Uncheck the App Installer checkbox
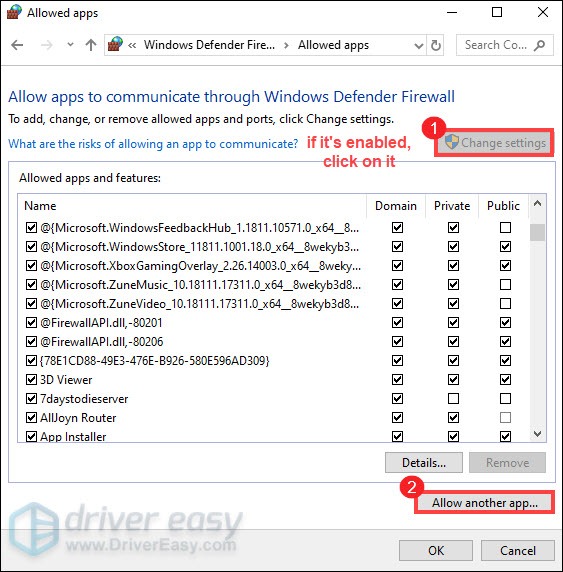 click(31, 437)
